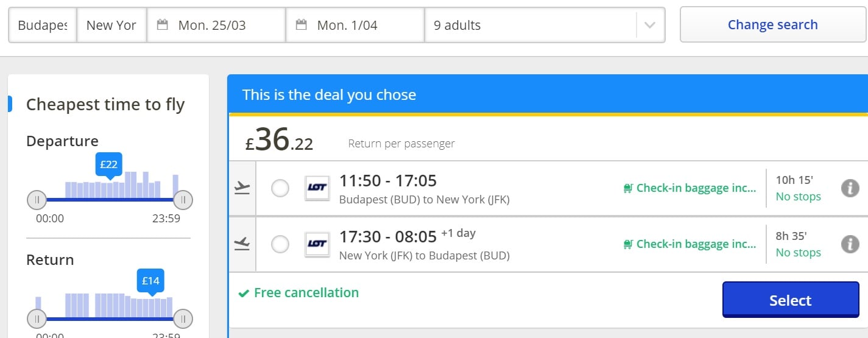868x338 pixels.
Task: Click calendar icon beside Mon. 1/04
Action: tap(301, 25)
